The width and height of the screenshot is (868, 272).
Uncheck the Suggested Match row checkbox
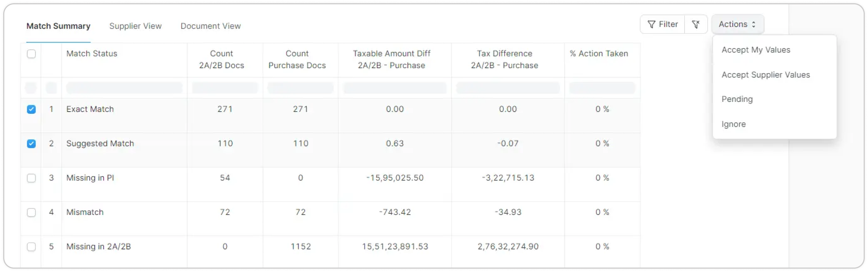pyautogui.click(x=31, y=144)
